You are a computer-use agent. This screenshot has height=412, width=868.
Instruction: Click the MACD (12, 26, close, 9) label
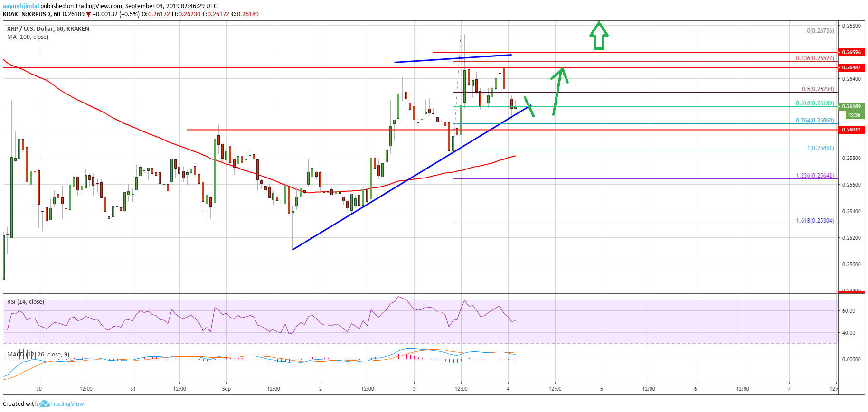click(38, 355)
